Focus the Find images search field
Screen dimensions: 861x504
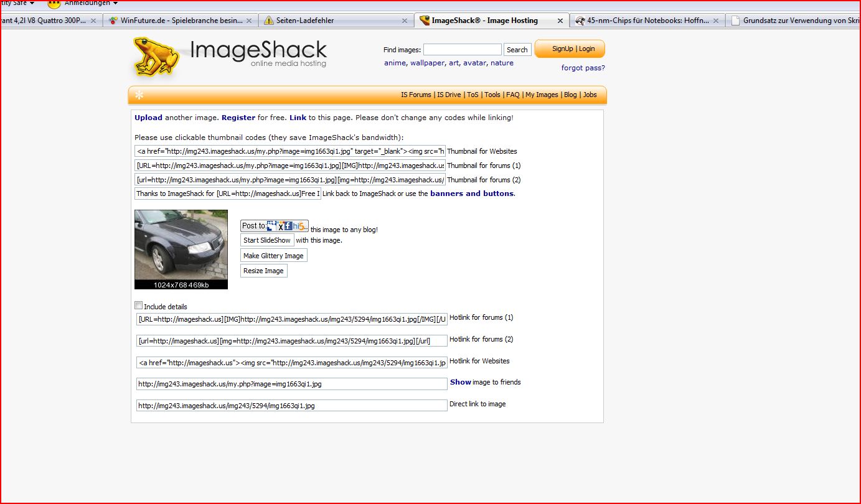(x=463, y=49)
